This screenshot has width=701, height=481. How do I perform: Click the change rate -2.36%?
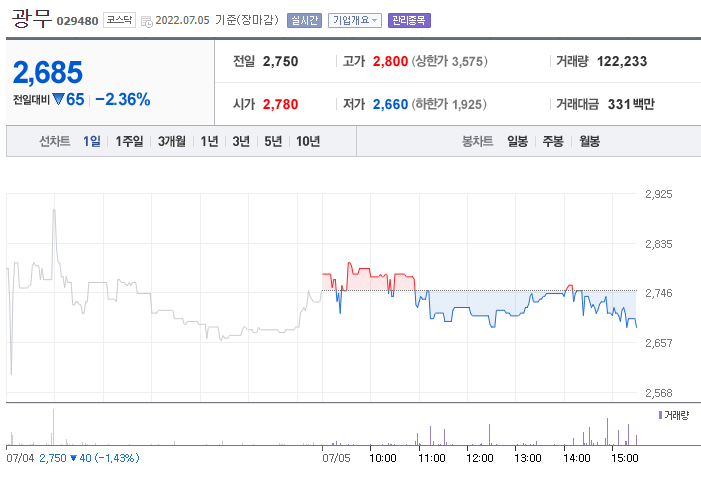(x=122, y=100)
